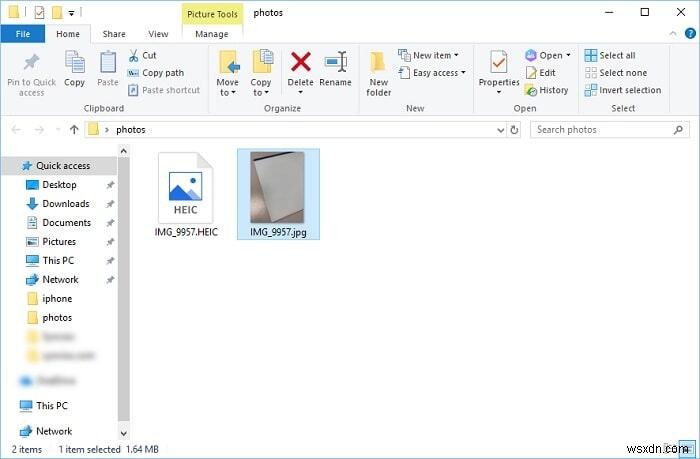Click the photos address bar path

coord(131,130)
